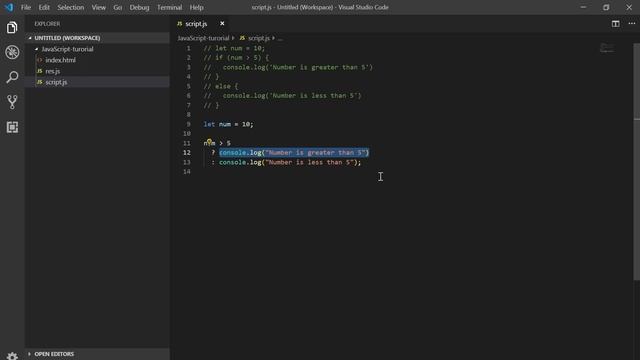Click the lightbulb code action icon

point(209,142)
